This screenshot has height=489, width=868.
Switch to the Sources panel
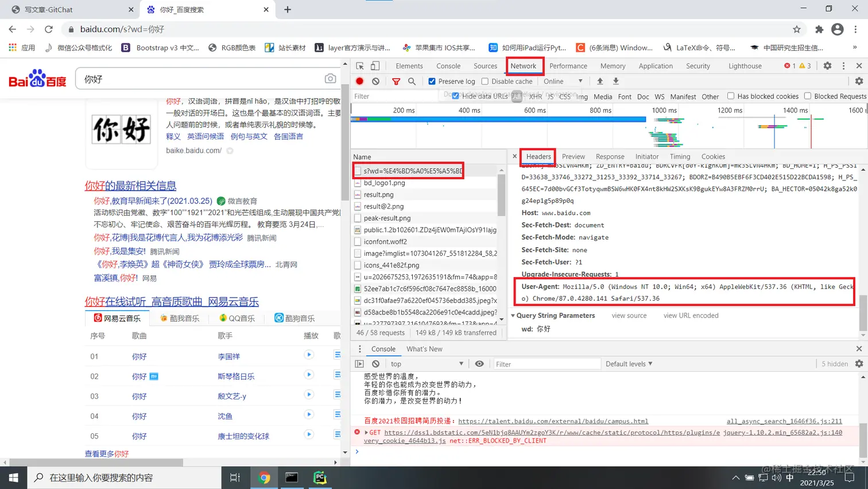click(x=485, y=66)
